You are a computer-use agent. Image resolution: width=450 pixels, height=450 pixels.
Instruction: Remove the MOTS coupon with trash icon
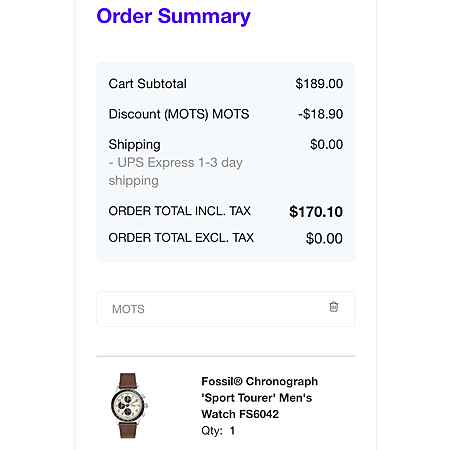point(334,307)
